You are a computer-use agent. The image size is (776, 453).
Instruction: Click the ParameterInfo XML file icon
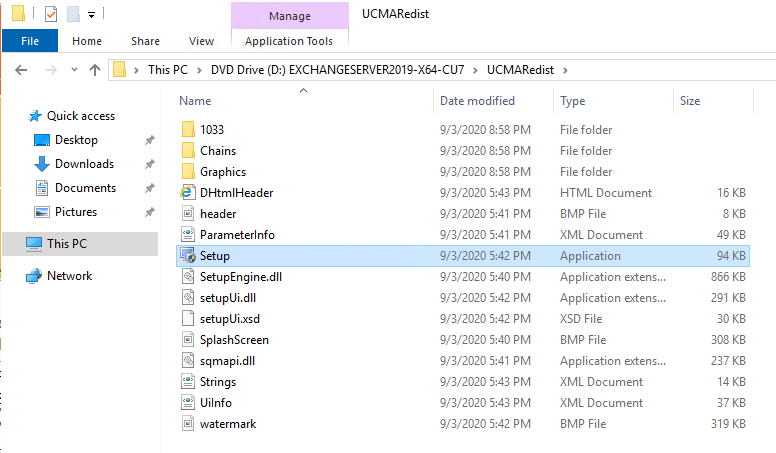pyautogui.click(x=188, y=235)
